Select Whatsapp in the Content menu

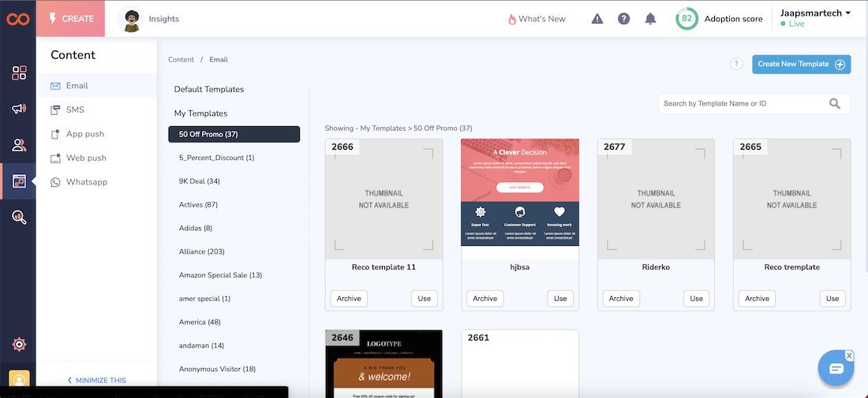[x=86, y=182]
